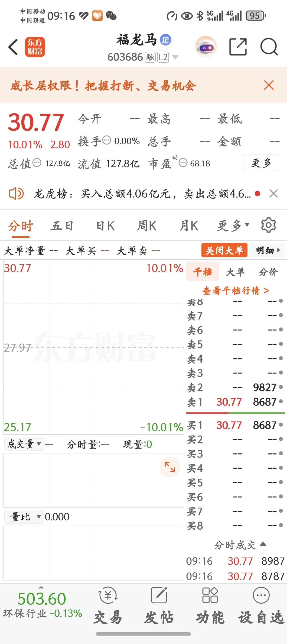Tap the speaker announcement icon
The width and height of the screenshot is (287, 644).
click(16, 194)
